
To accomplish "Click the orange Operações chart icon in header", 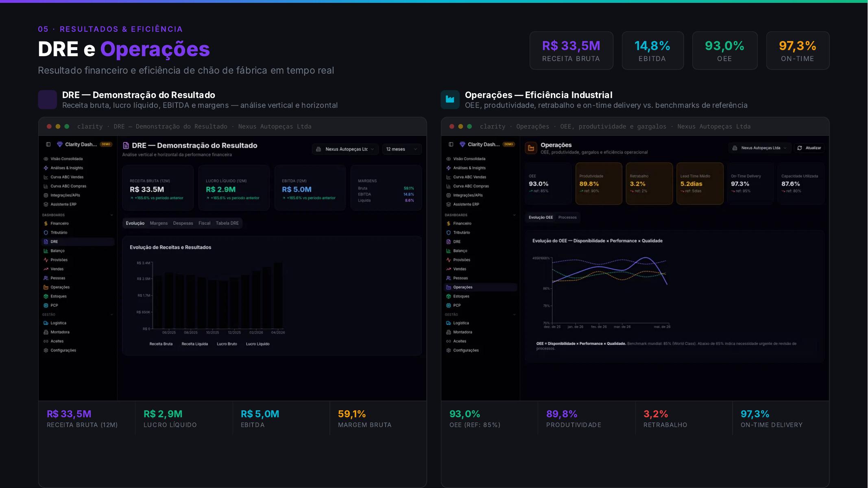I will (x=531, y=148).
